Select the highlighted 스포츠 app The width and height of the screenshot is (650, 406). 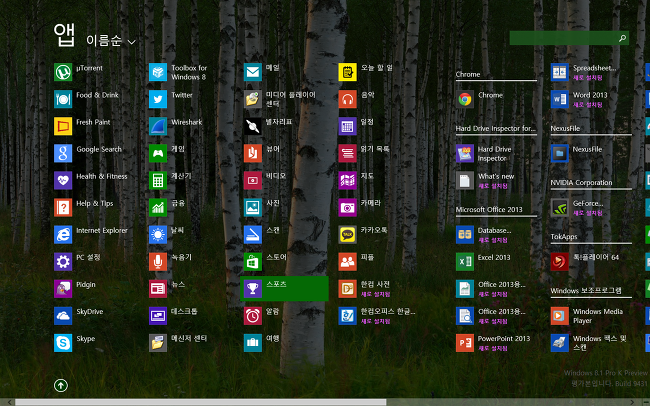pyautogui.click(x=284, y=289)
